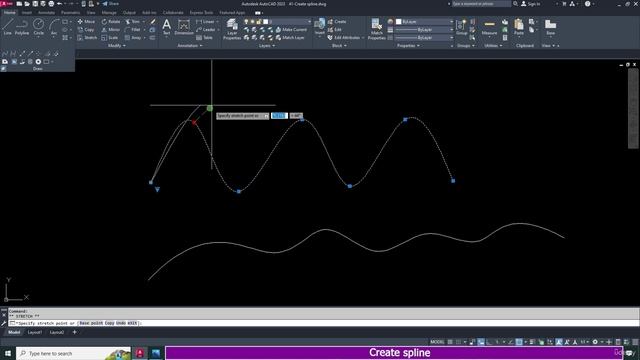640x360 pixels.
Task: Click the Leader tool
Action: [x=205, y=29]
